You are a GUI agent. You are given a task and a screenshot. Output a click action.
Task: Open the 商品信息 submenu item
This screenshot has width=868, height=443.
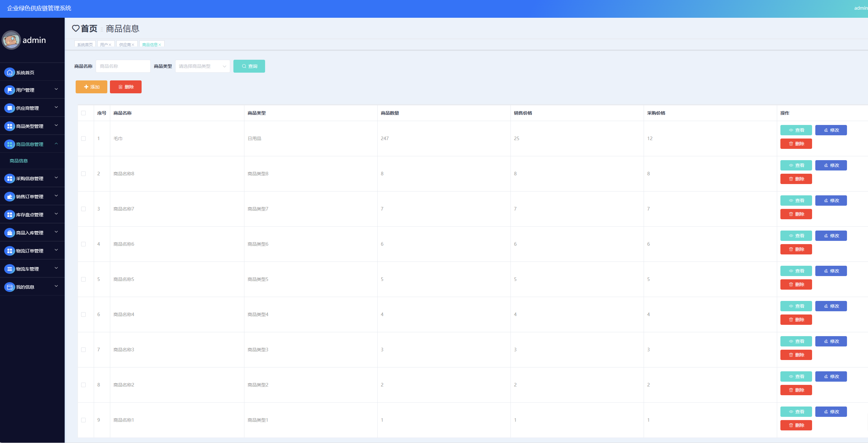tap(19, 161)
